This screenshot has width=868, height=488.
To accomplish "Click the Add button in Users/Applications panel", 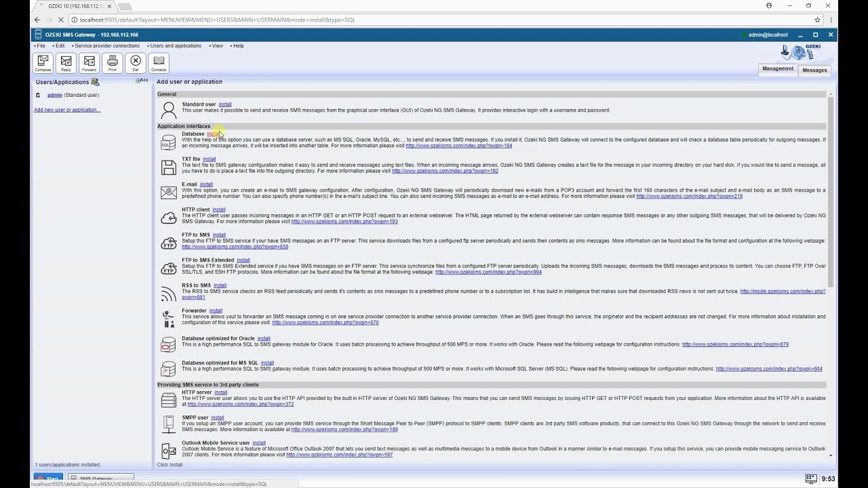I will coord(142,80).
